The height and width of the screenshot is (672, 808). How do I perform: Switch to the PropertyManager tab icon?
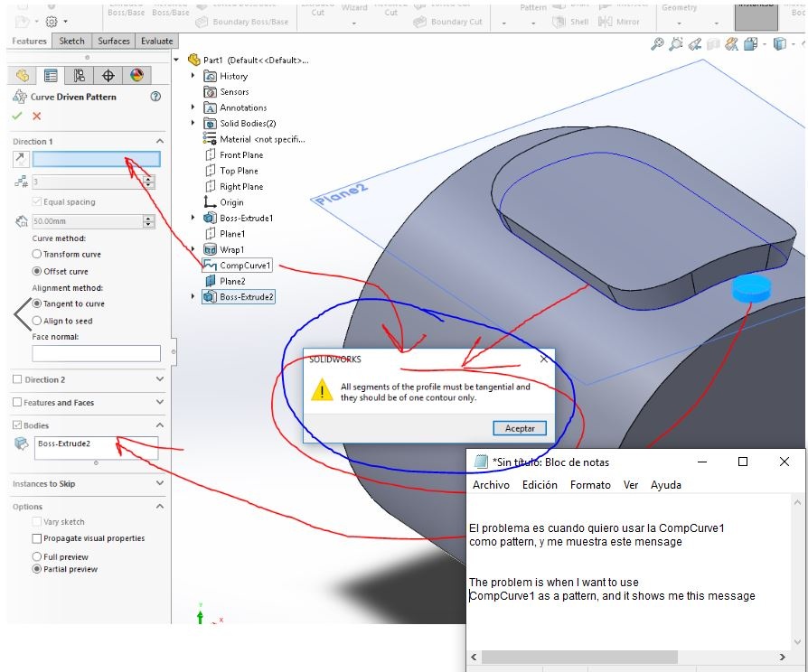(x=51, y=75)
